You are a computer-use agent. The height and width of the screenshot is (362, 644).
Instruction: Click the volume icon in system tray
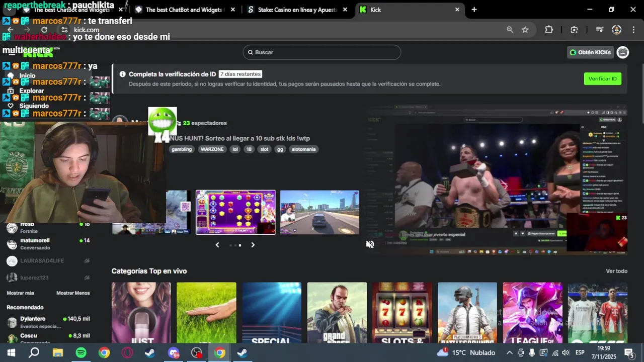coord(566,353)
